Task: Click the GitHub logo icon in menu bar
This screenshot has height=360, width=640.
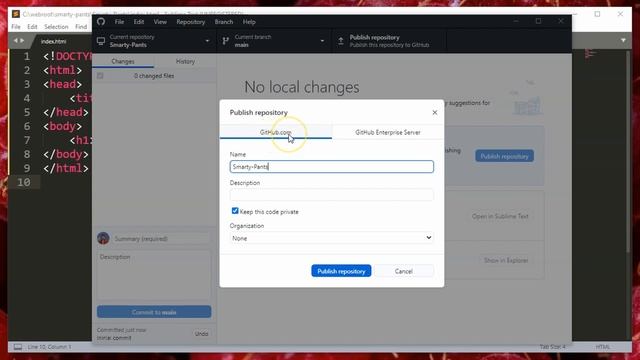Action: 101,22
